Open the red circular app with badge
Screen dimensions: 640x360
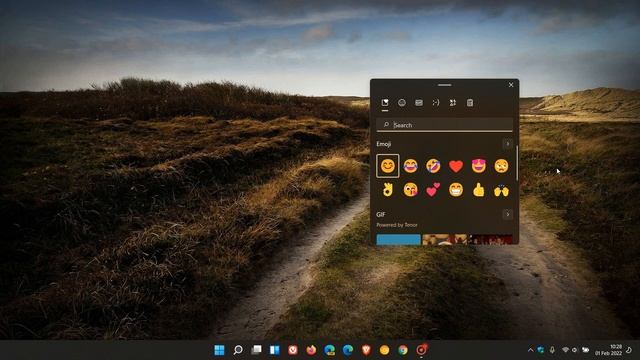(x=421, y=350)
